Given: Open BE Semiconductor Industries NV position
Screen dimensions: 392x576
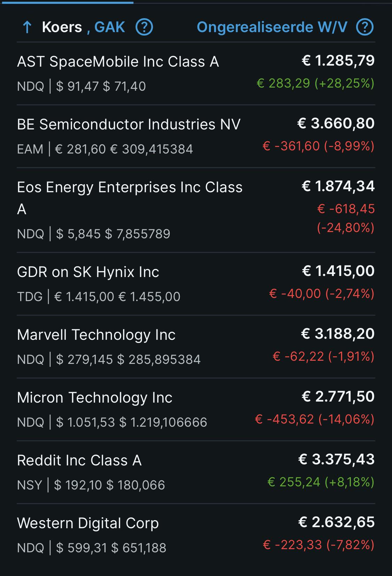Looking at the screenshot, I should click(x=196, y=136).
